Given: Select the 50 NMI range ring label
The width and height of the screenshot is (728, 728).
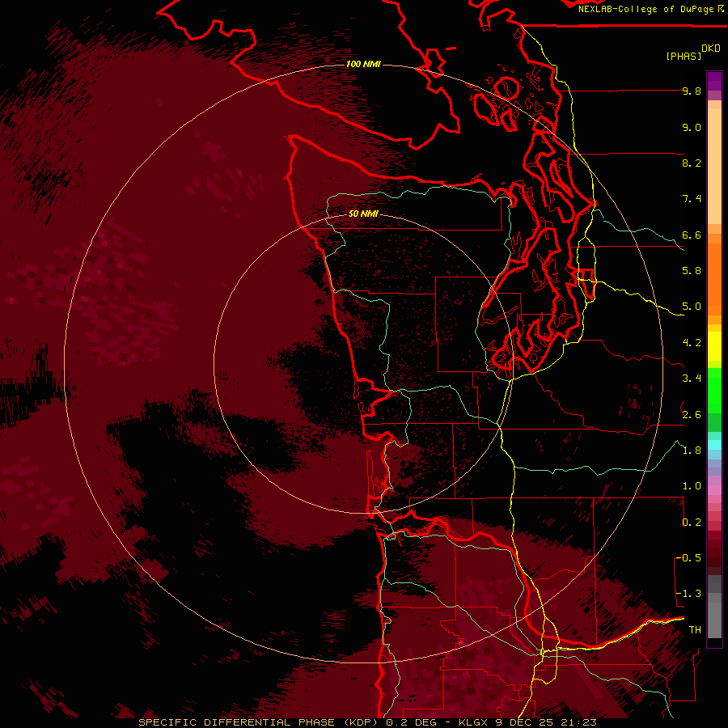Looking at the screenshot, I should pyautogui.click(x=363, y=214).
